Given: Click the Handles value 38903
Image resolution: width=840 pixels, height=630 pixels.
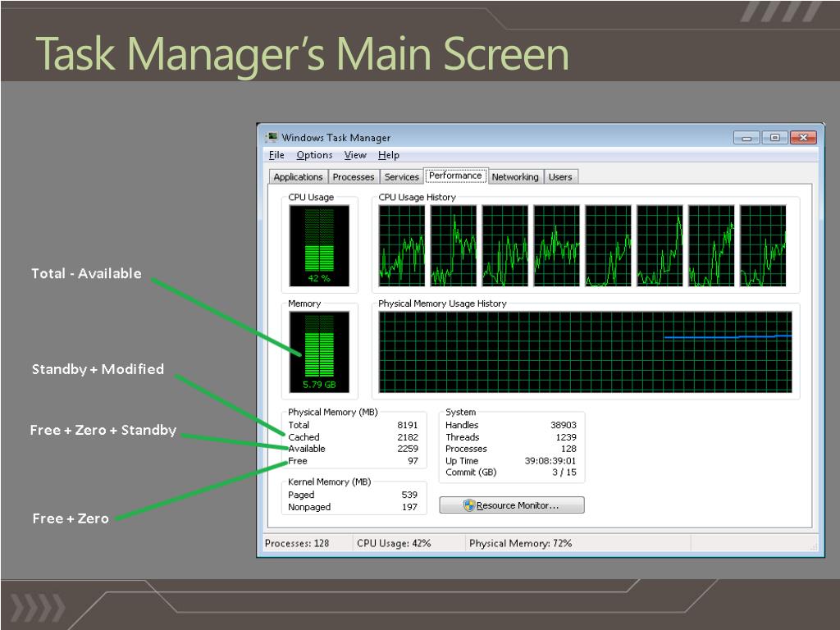Looking at the screenshot, I should (564, 425).
